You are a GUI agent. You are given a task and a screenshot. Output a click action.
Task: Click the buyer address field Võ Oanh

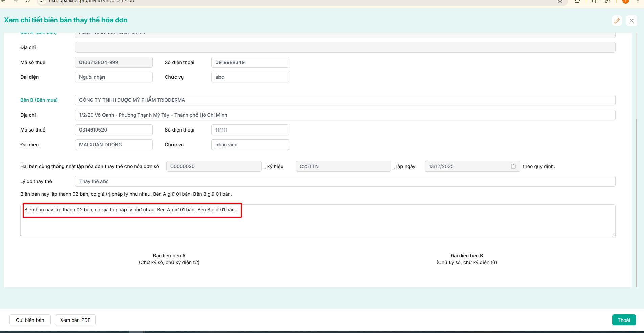[345, 115]
